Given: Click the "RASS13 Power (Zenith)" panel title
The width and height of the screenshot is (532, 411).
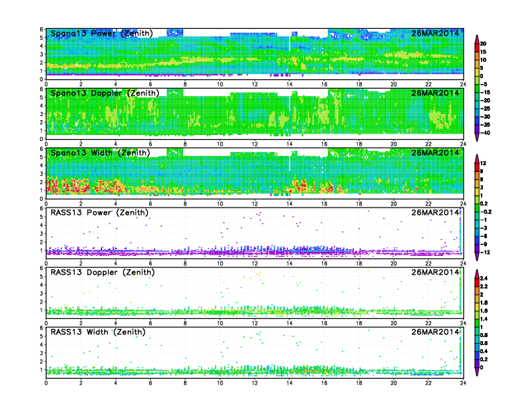Looking at the screenshot, I should pyautogui.click(x=99, y=213).
